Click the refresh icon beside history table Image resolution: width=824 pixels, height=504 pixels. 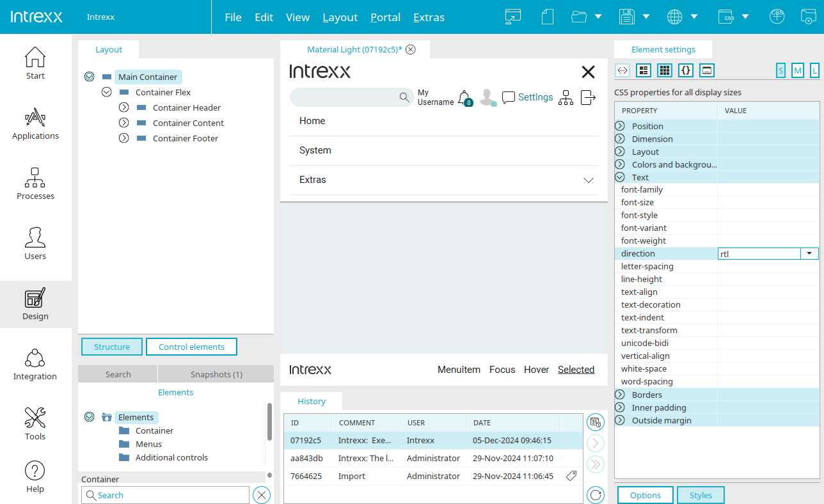click(596, 495)
